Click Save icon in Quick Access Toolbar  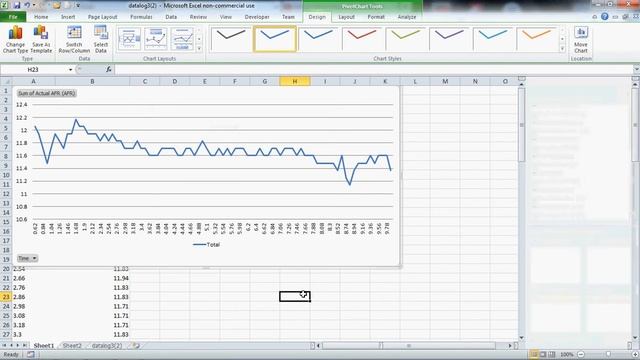[17, 5]
